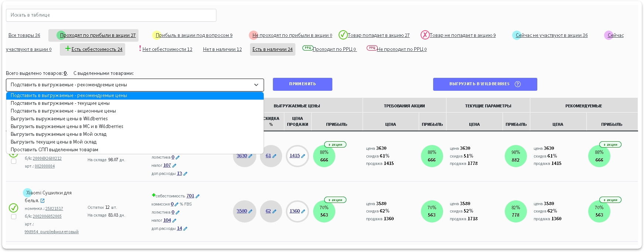Open the Xiaomi Сушилки external link icon

[x=42, y=201]
